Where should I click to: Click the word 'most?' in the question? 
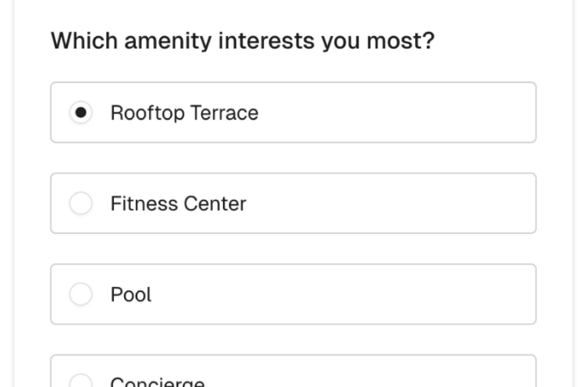point(400,41)
